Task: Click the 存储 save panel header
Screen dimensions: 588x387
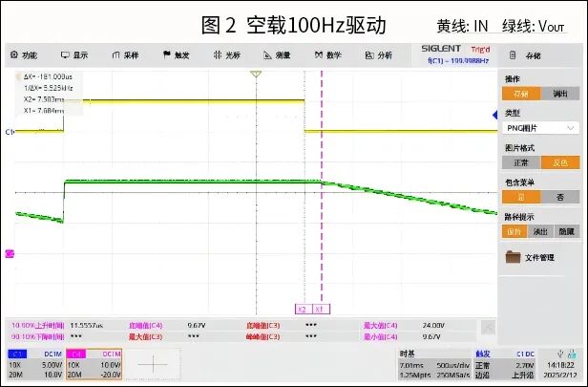Action: coord(526,55)
